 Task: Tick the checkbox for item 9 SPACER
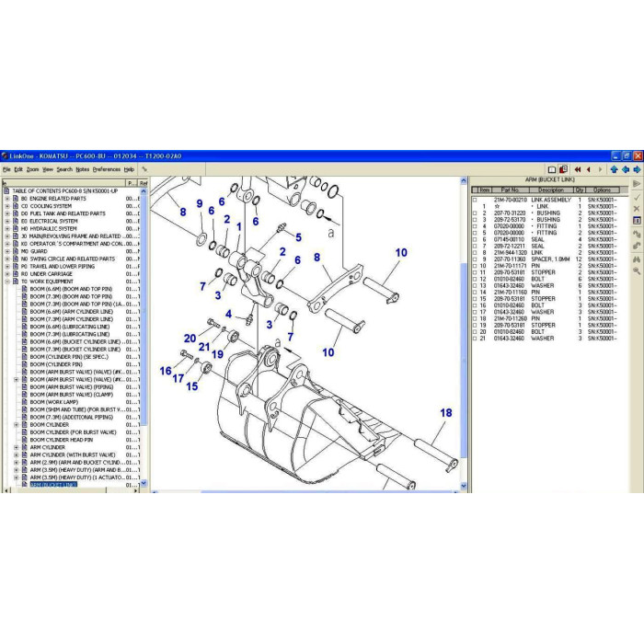click(475, 259)
